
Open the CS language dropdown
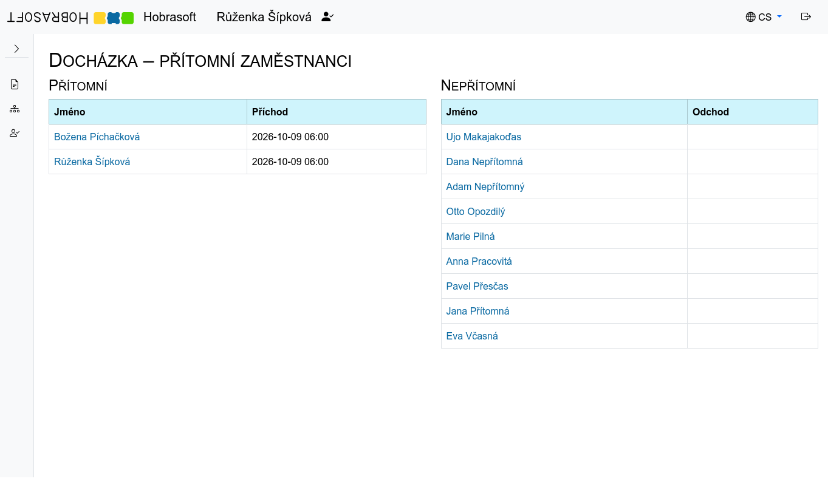pyautogui.click(x=764, y=17)
